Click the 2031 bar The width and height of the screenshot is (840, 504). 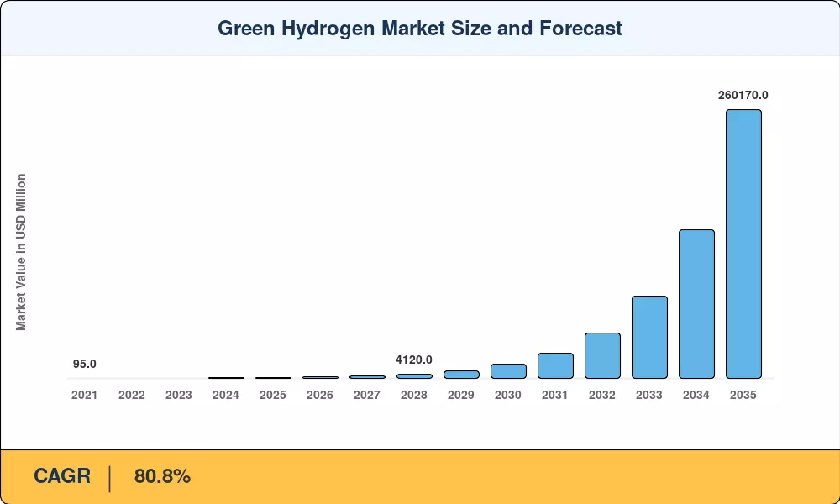[x=555, y=365]
